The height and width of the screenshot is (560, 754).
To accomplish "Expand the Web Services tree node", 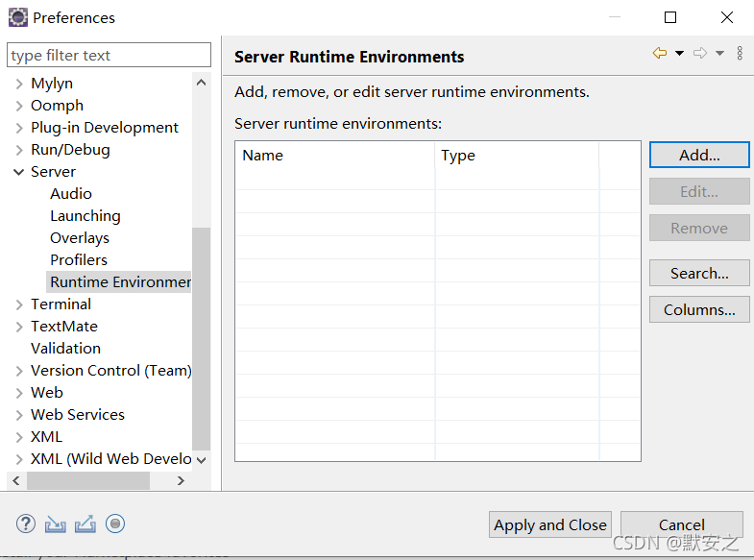I will [19, 415].
